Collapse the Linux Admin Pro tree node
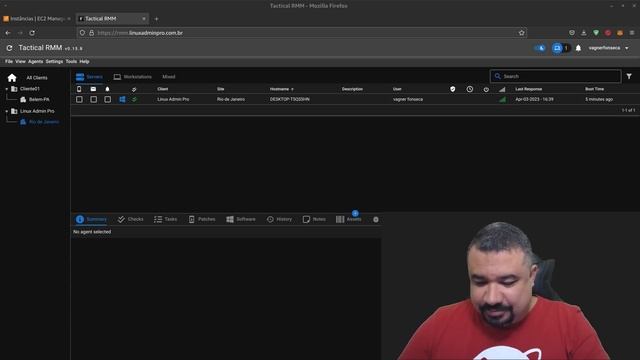Screen dimensions: 640x360 [7, 111]
